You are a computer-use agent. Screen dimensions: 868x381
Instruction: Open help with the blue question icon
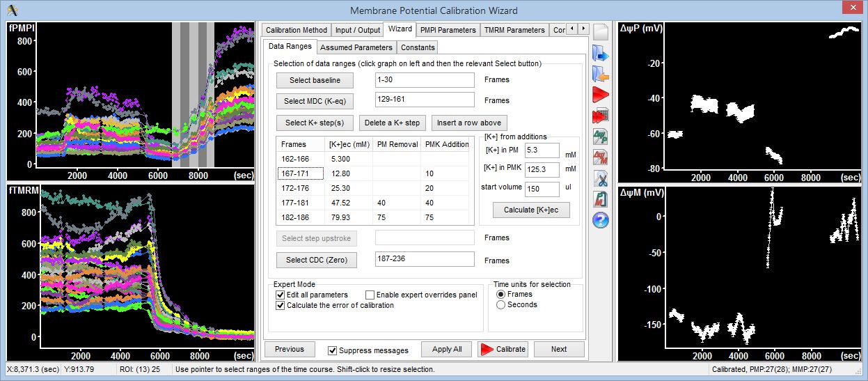[x=601, y=220]
